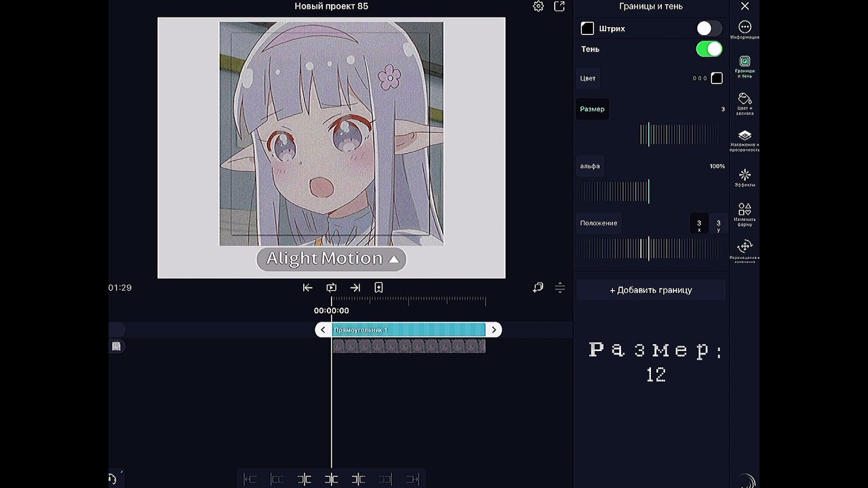The image size is (868, 488).
Task: Select the Положение y value field
Action: pos(719,224)
